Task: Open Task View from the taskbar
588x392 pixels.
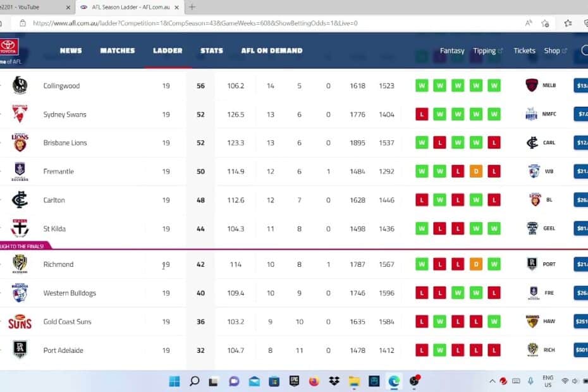Action: [213, 381]
